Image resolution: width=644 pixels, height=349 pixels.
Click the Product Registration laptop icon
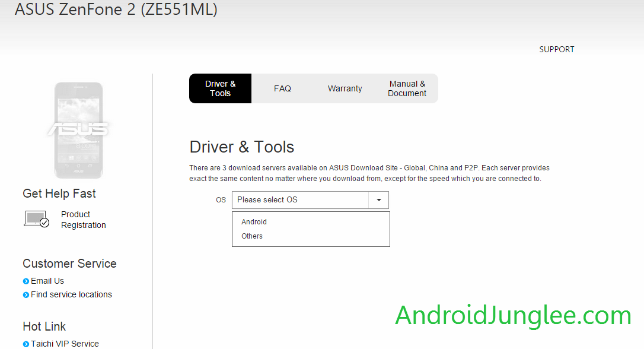click(37, 218)
